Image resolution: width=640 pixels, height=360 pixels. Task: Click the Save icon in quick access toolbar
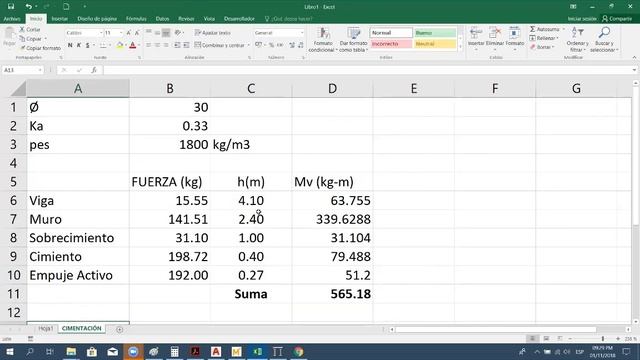click(x=11, y=7)
